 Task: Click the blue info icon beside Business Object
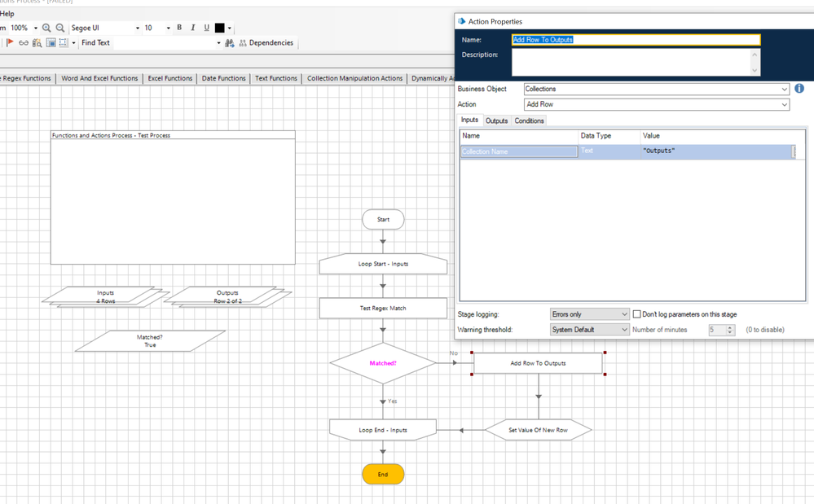799,89
